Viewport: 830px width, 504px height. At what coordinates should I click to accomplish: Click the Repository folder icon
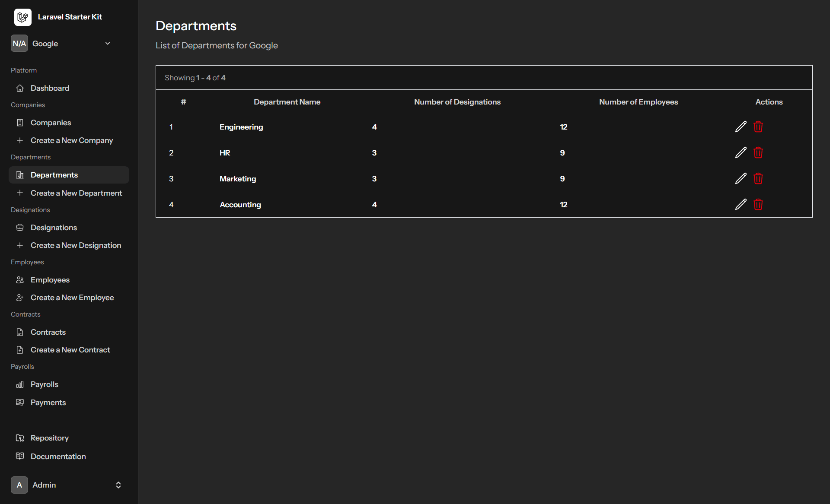click(x=20, y=438)
